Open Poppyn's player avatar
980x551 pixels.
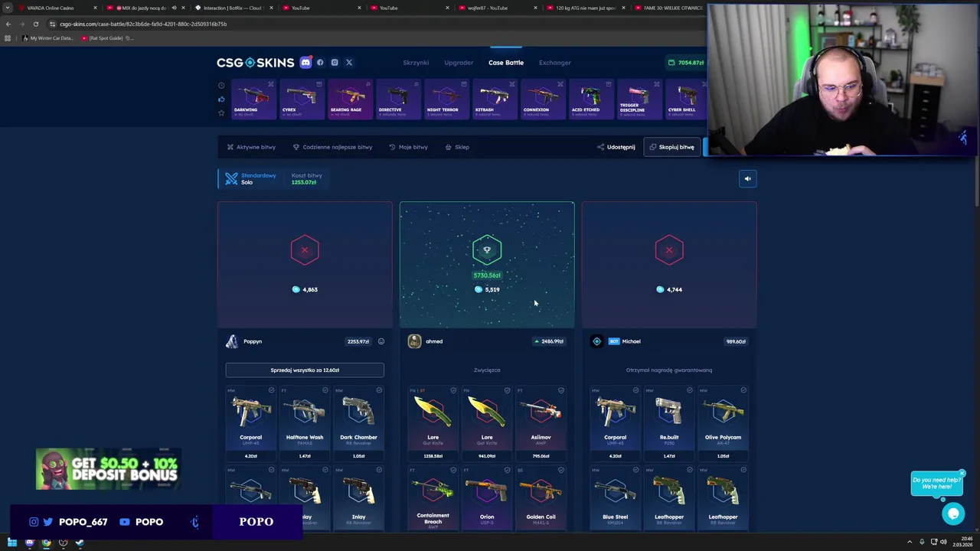pyautogui.click(x=232, y=341)
